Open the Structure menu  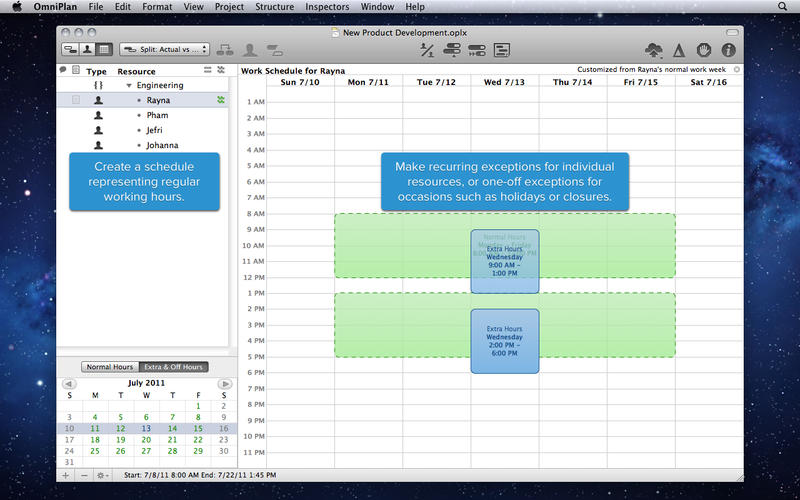274,7
